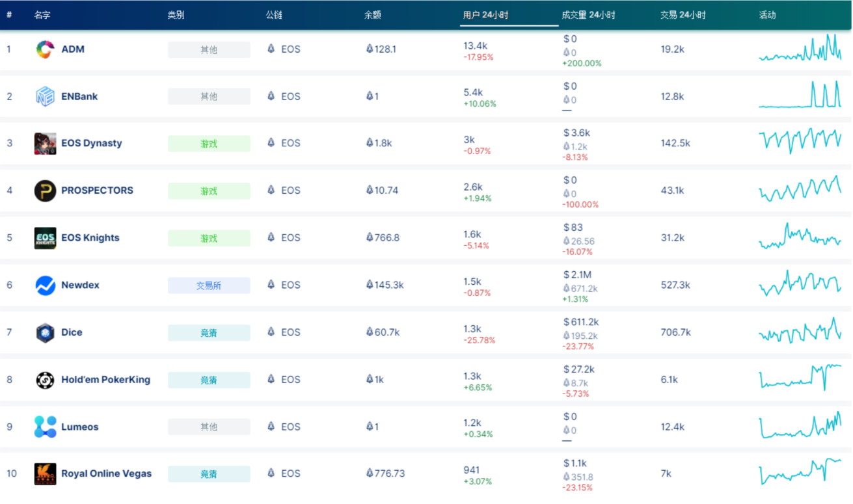Open the EOS Dynasty game icon
This screenshot has height=504, width=853.
tap(45, 144)
